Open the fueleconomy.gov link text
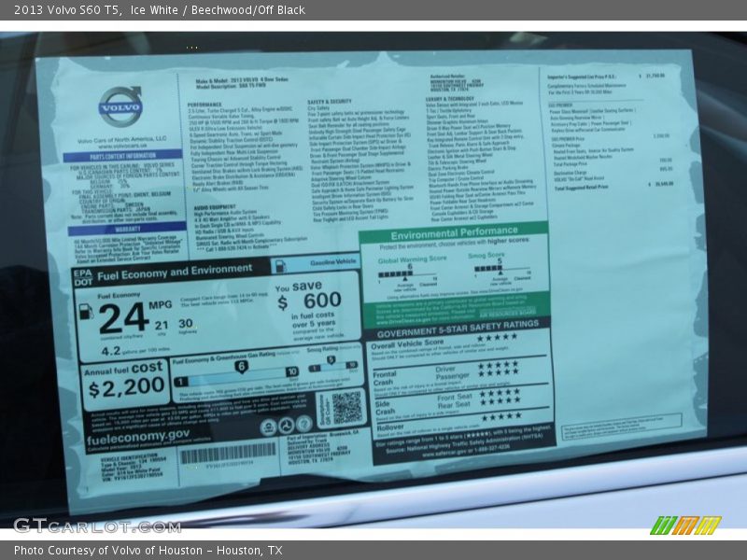Viewport: 747px width, 560px height. pyautogui.click(x=138, y=435)
